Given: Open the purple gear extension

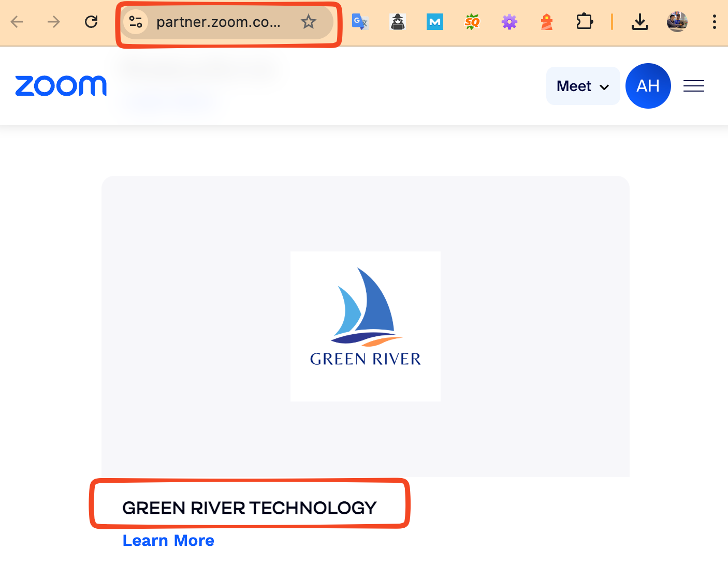Looking at the screenshot, I should point(509,22).
